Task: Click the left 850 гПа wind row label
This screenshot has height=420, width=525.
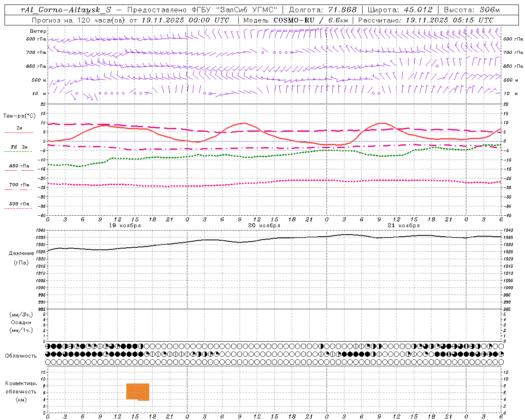Action: point(36,66)
